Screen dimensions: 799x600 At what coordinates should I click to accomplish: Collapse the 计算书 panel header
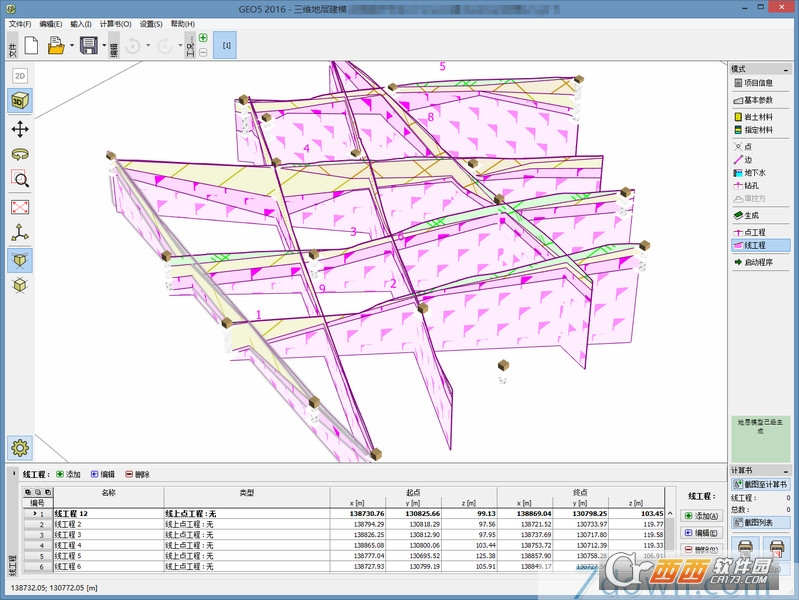(x=785, y=471)
